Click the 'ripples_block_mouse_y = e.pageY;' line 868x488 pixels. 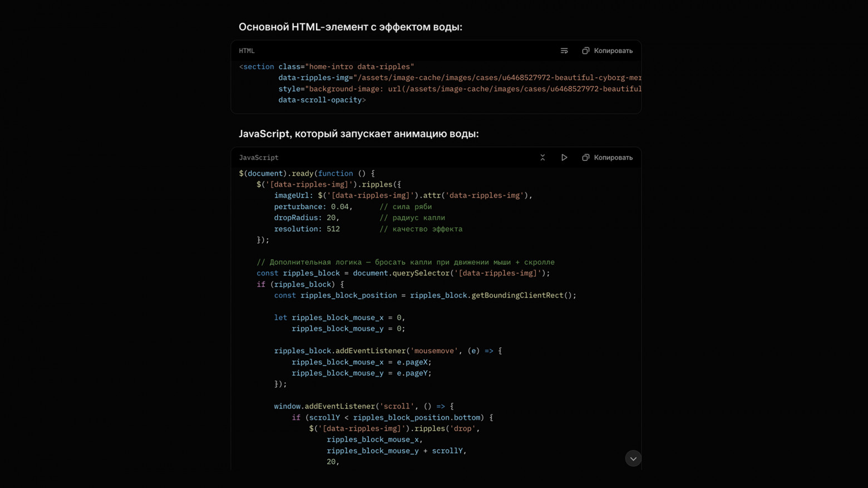[362, 373]
